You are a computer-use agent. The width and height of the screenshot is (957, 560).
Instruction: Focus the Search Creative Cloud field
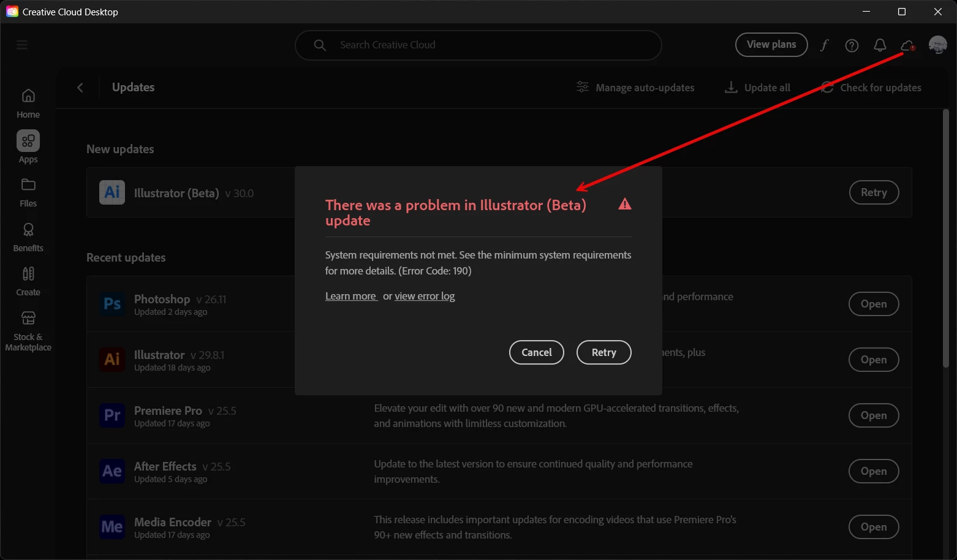478,45
